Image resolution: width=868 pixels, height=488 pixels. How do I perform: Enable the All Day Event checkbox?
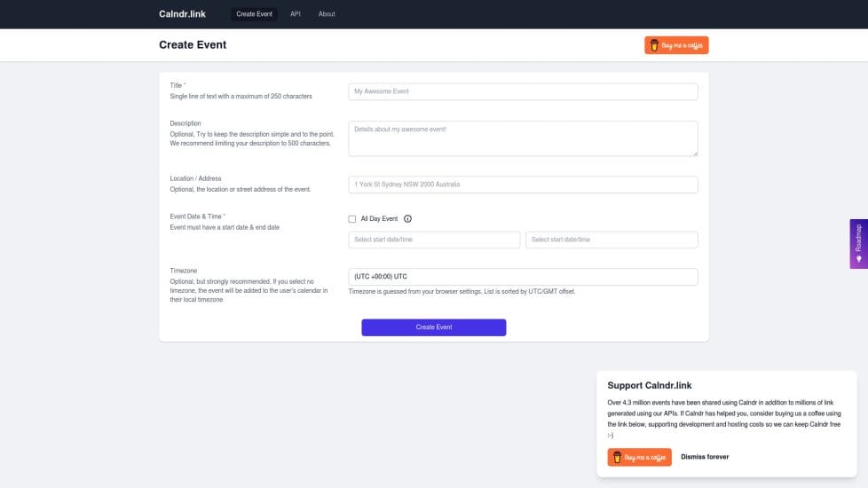[352, 219]
